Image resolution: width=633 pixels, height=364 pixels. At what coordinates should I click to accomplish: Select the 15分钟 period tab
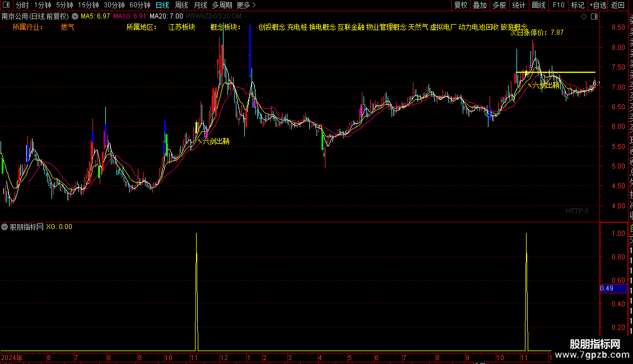[89, 5]
